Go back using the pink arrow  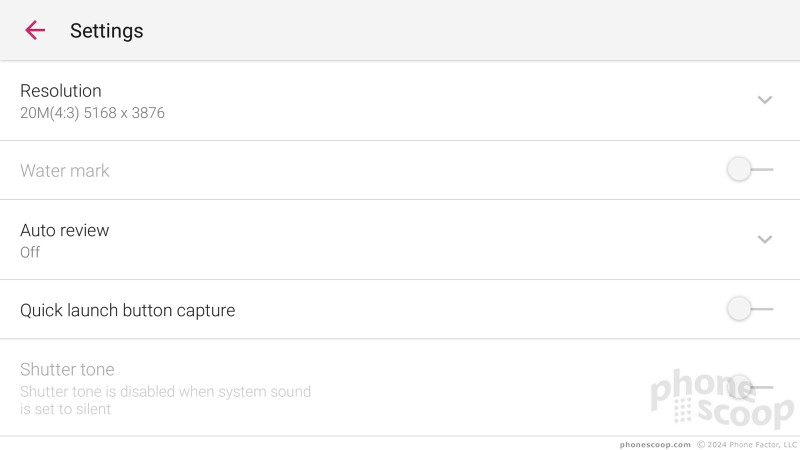point(35,30)
